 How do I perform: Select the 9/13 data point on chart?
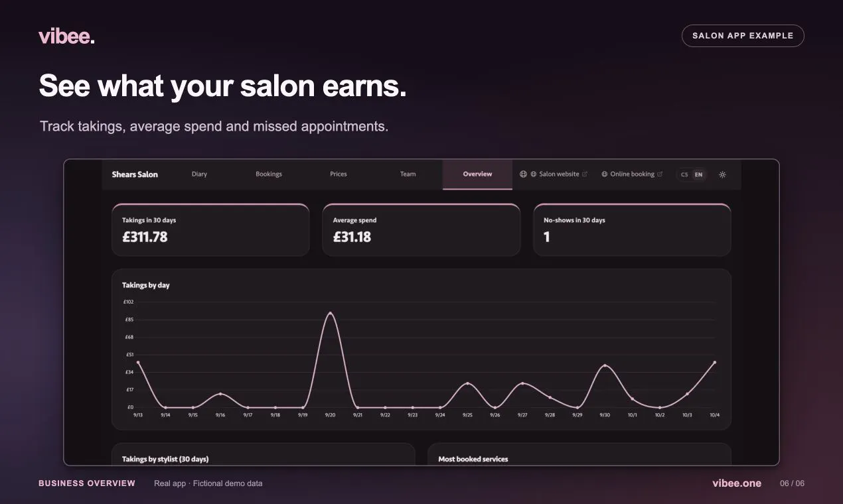click(138, 362)
